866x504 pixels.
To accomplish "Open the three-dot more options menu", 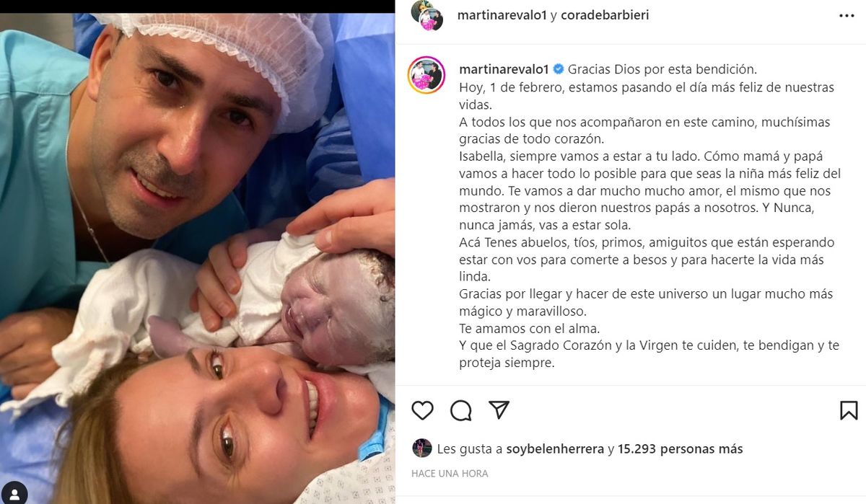I will tap(847, 15).
